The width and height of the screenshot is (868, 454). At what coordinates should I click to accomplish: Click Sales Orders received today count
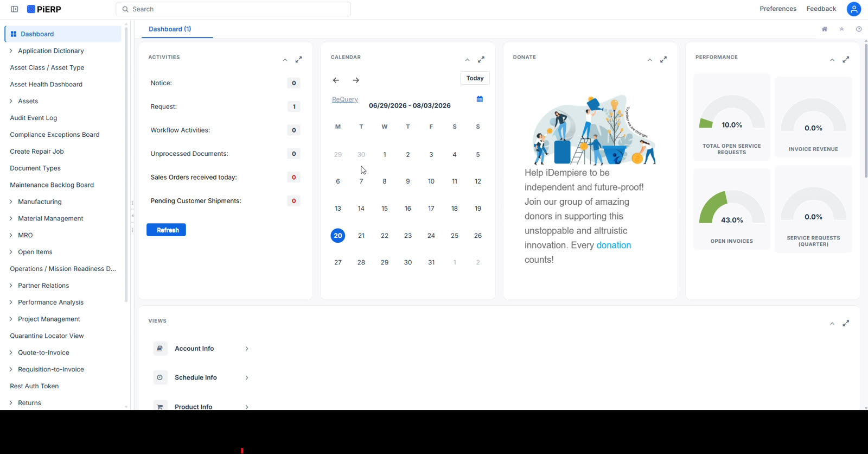[294, 177]
